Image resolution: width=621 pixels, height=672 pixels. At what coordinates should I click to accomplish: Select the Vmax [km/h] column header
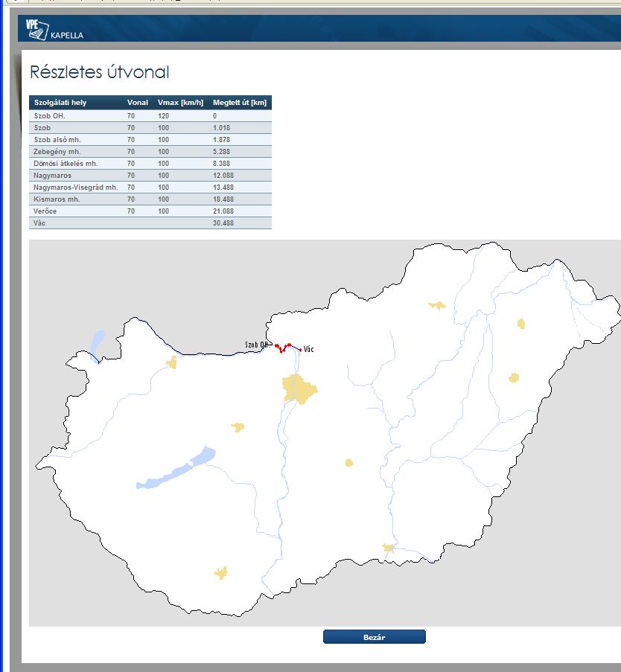(x=180, y=103)
